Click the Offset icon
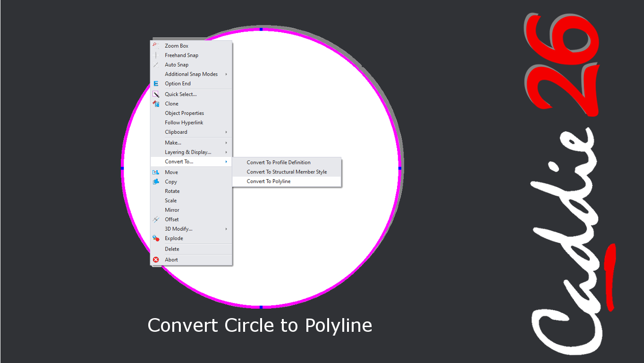Image resolution: width=644 pixels, height=363 pixels. coord(156,219)
